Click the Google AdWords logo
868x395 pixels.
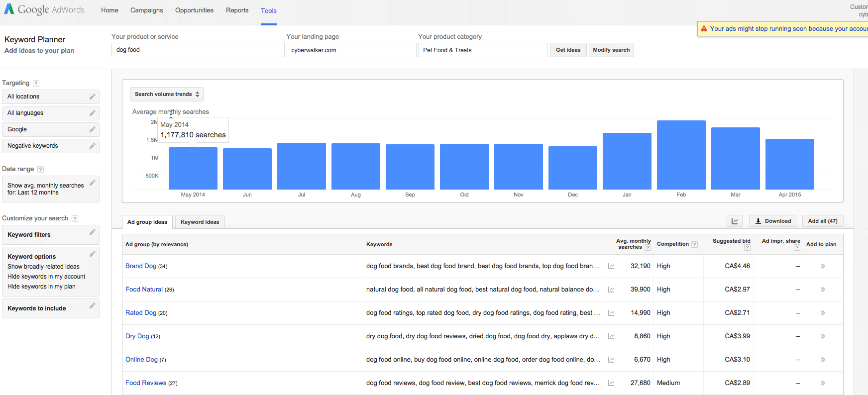click(x=44, y=9)
